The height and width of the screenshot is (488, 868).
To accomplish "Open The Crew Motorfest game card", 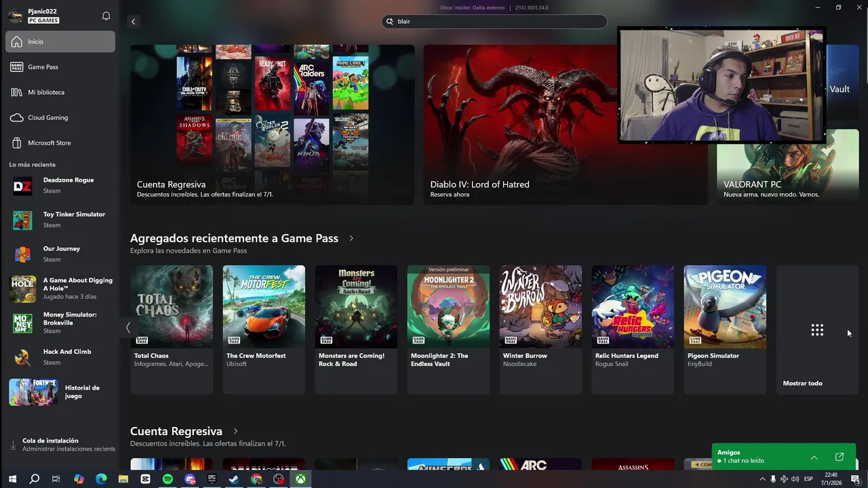I will pyautogui.click(x=264, y=329).
